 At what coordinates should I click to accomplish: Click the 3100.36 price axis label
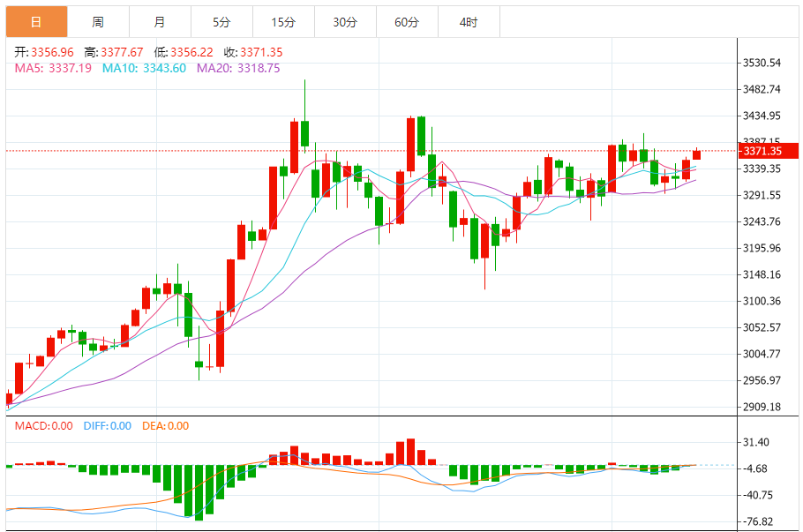click(x=762, y=301)
